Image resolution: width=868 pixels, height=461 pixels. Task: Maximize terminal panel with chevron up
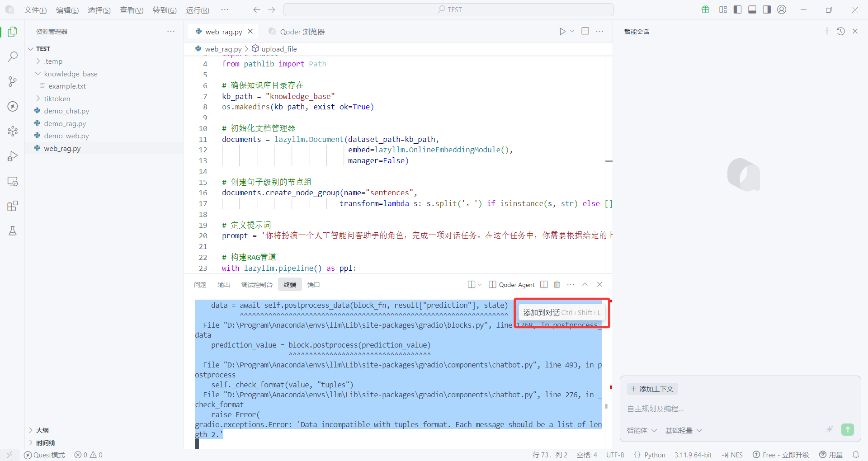click(585, 284)
